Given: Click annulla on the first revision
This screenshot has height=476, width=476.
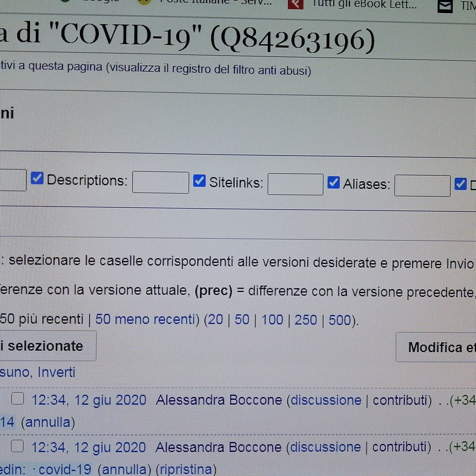Looking at the screenshot, I should (x=48, y=422).
